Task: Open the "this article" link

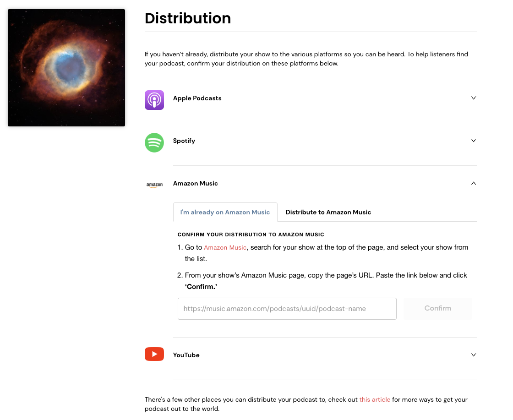Action: point(375,399)
